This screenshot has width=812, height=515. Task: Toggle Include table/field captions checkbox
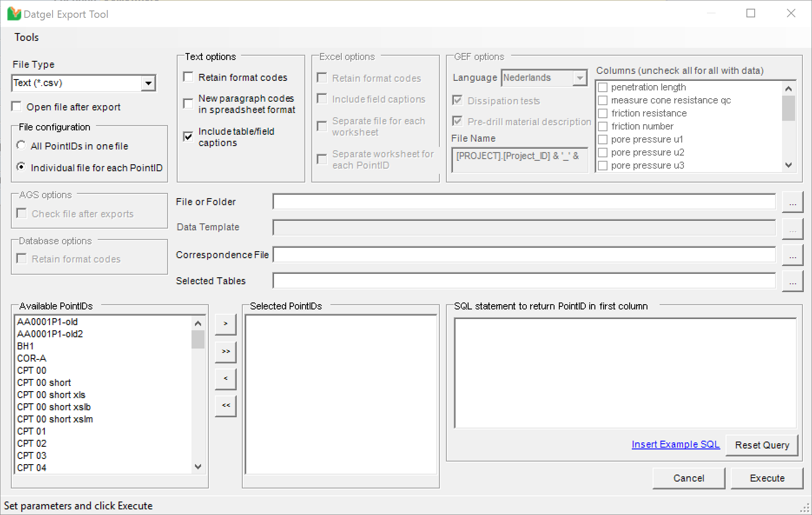[188, 136]
